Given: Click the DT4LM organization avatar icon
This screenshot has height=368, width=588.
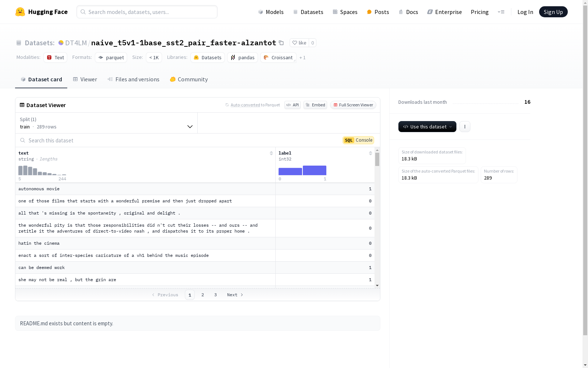Looking at the screenshot, I should tap(61, 43).
